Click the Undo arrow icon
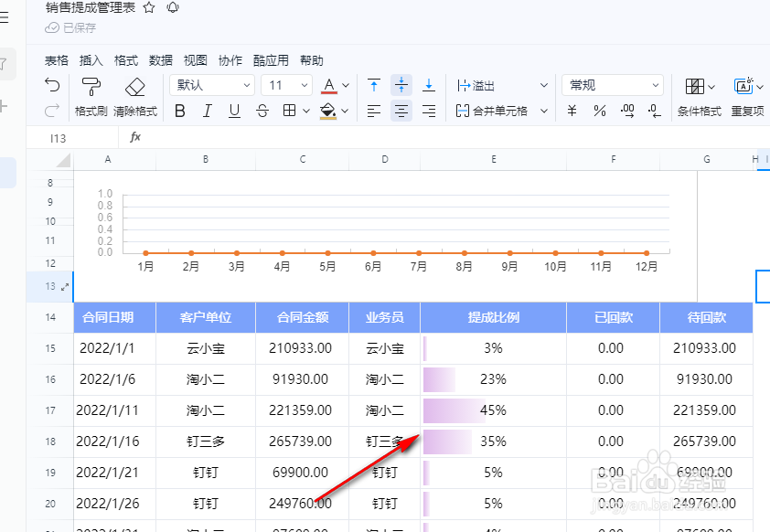 point(52,86)
